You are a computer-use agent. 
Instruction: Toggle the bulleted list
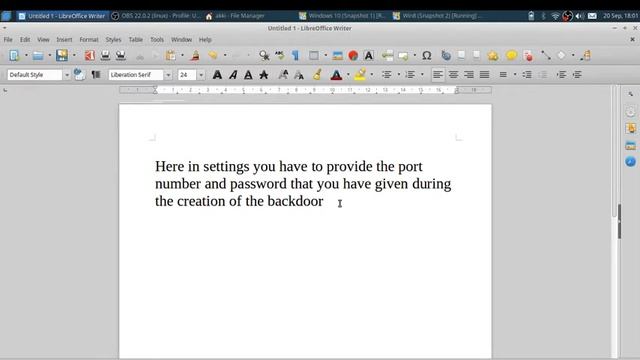click(387, 75)
